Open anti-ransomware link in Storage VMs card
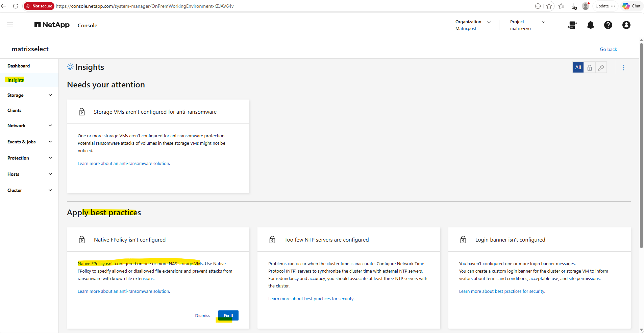Viewport: 644px width, 333px height. 124,163
